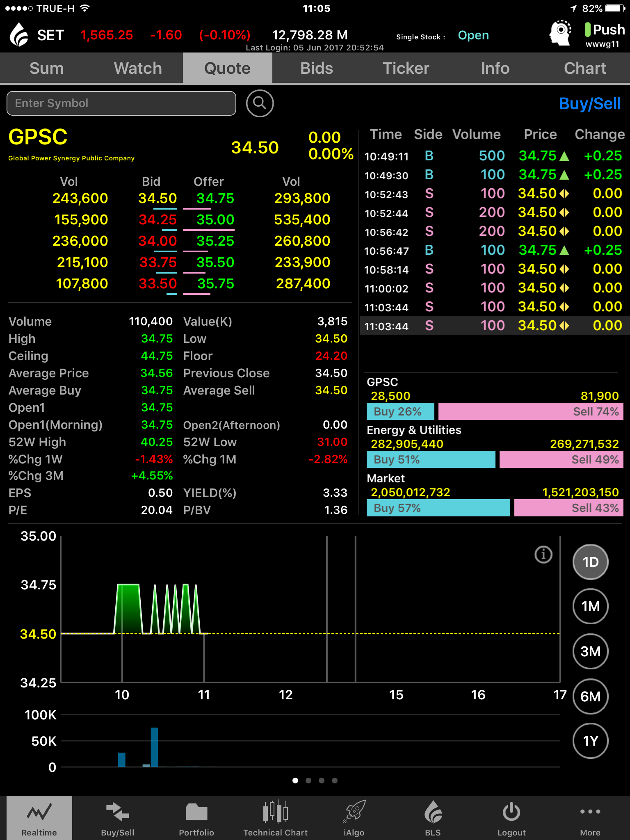This screenshot has height=840, width=630.
Task: Tap the Average Price value 34.56
Action: click(x=157, y=373)
